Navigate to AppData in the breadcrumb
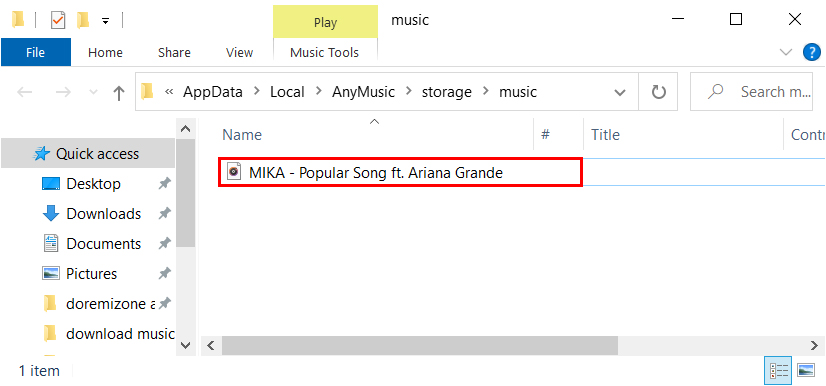The width and height of the screenshot is (826, 386). coord(213,92)
